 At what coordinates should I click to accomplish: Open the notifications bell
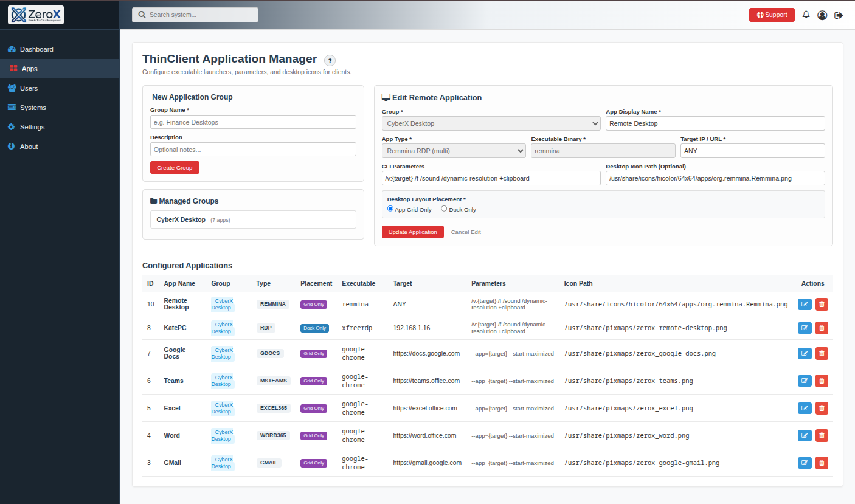806,15
